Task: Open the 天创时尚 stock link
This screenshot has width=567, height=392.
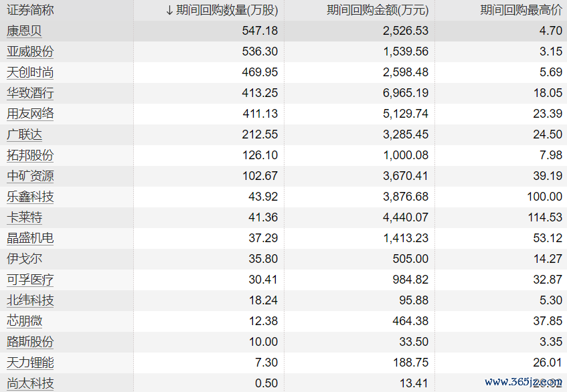Action: [30, 72]
